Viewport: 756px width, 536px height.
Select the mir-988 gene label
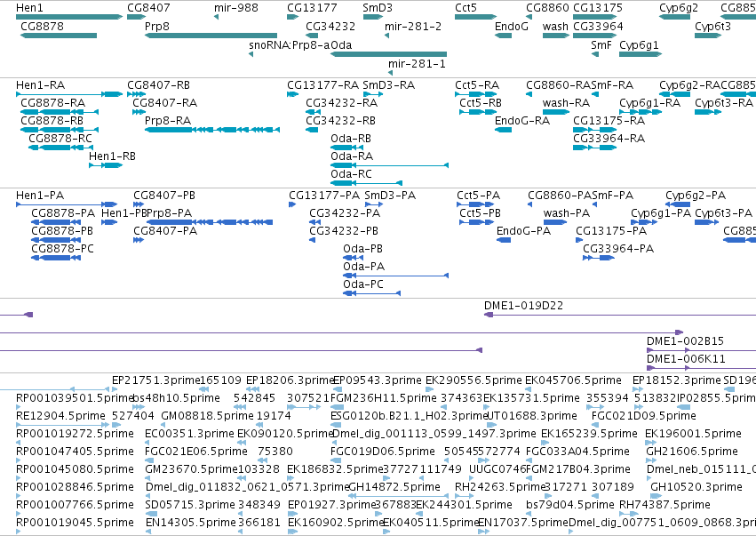[235, 8]
